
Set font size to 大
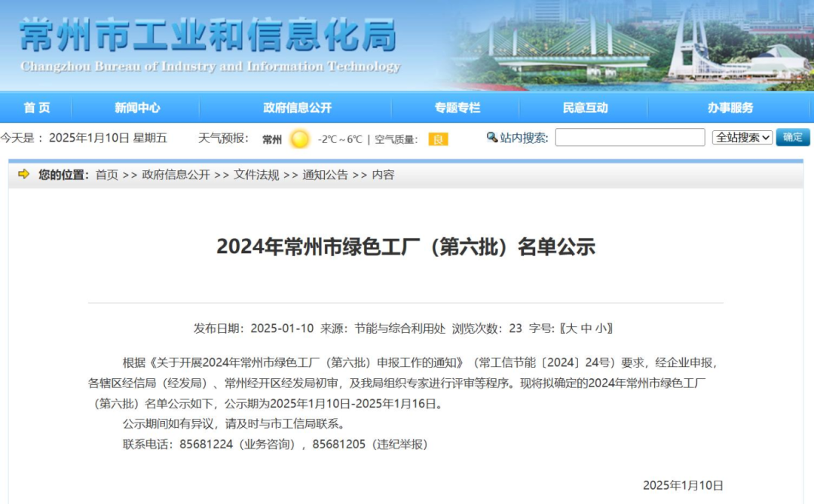pos(571,328)
